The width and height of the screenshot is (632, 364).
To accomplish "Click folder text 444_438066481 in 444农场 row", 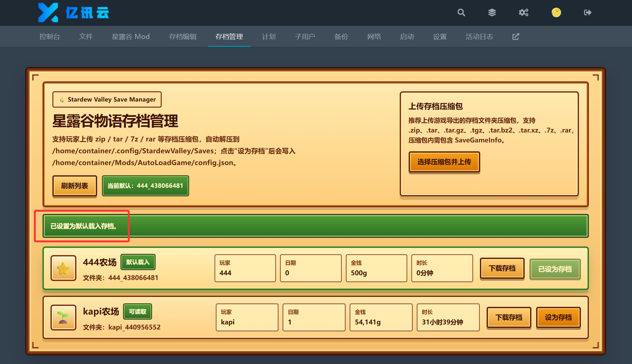I will 133,278.
